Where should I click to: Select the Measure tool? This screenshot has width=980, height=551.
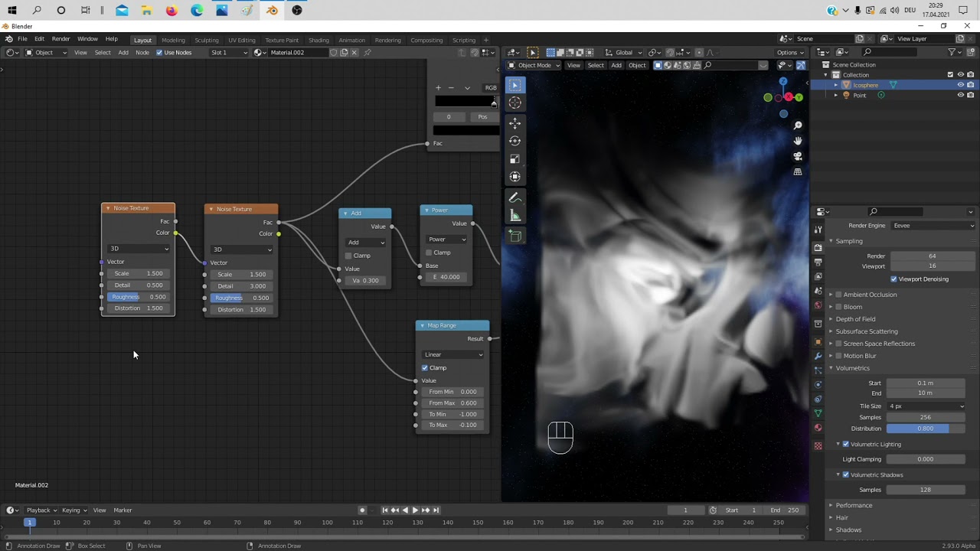click(514, 216)
